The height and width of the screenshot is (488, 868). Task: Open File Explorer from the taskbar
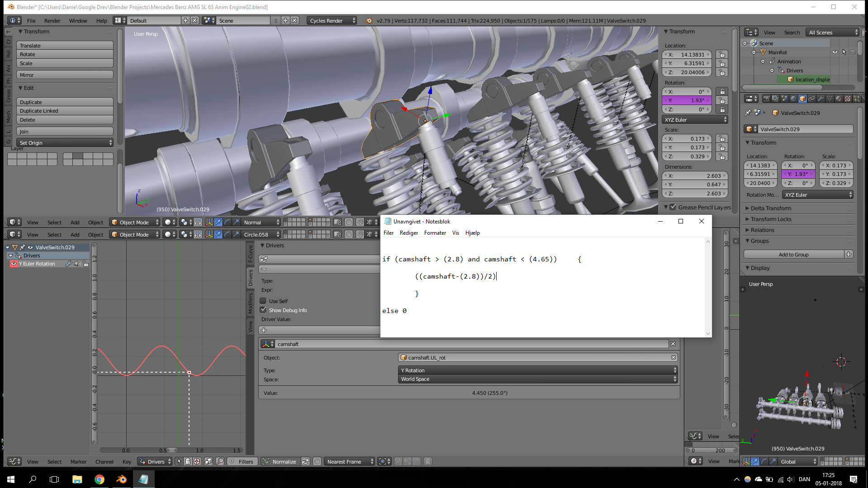[x=77, y=479]
